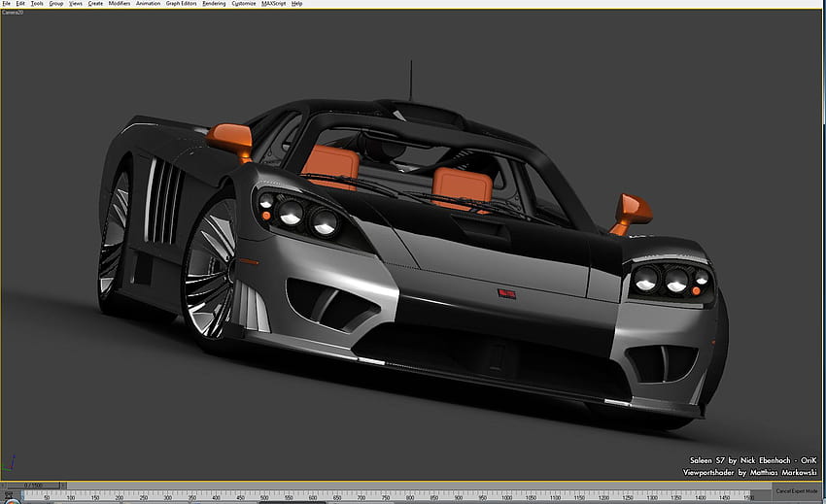Click the time slider showing 0 / 1500

[34, 485]
